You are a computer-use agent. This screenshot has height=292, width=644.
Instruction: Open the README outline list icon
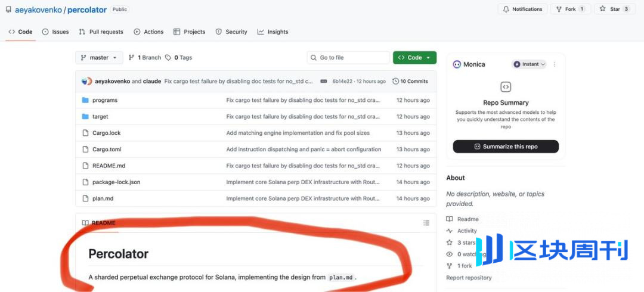tap(426, 223)
